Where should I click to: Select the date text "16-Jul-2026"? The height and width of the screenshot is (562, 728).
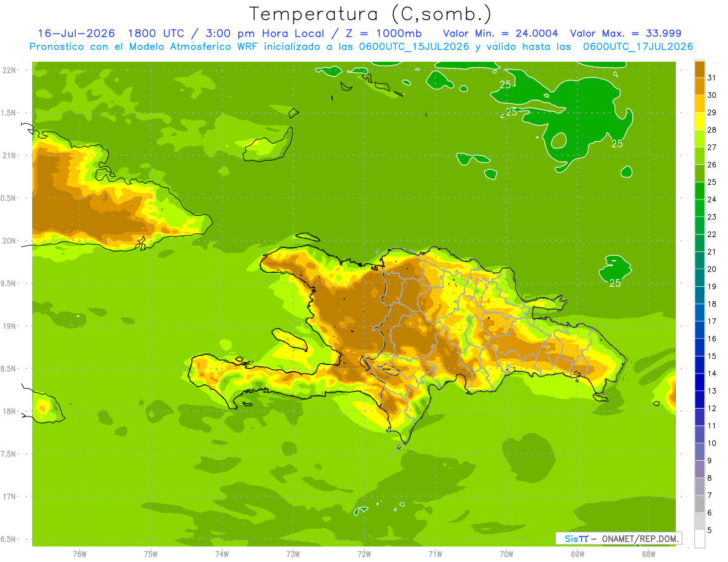76,33
